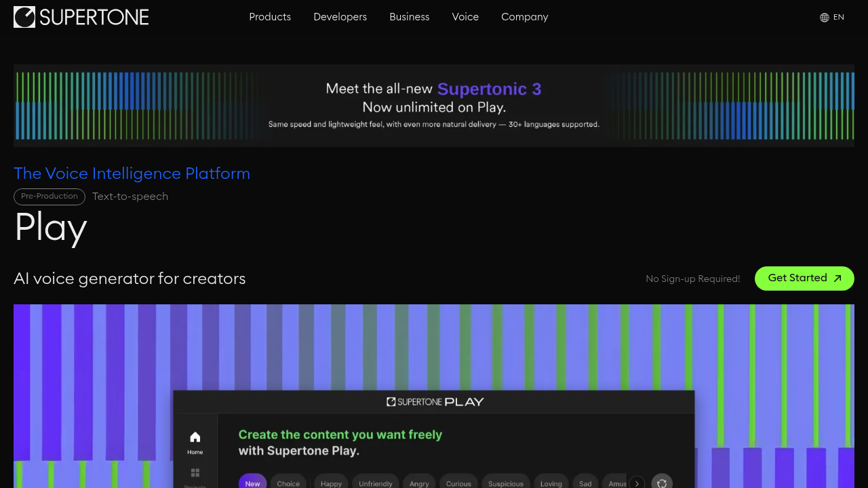
Task: Click the Supertone logo in the header
Action: [81, 17]
